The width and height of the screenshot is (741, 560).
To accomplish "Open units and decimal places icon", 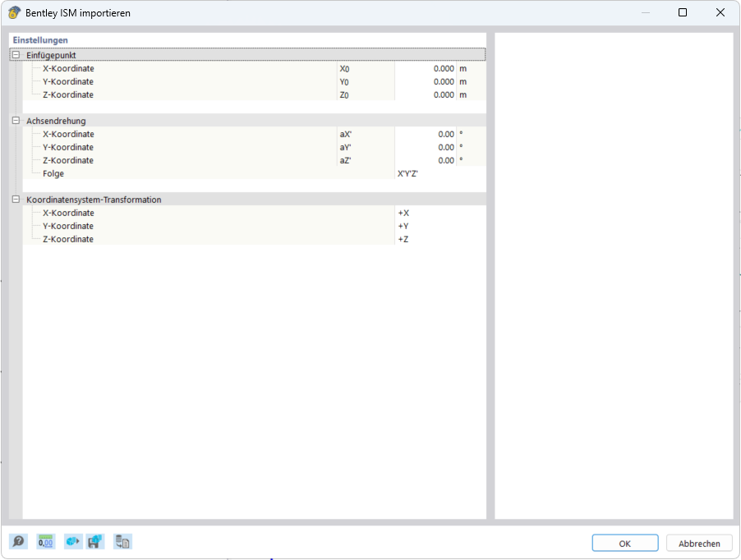I will tap(46, 542).
